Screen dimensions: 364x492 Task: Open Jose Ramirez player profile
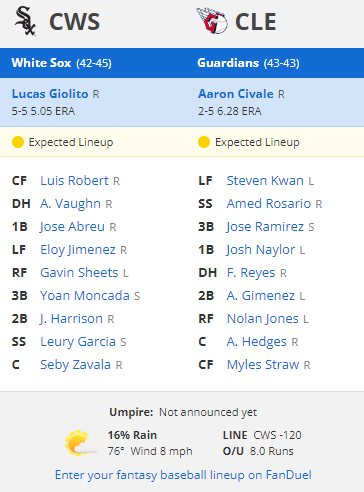[265, 227]
